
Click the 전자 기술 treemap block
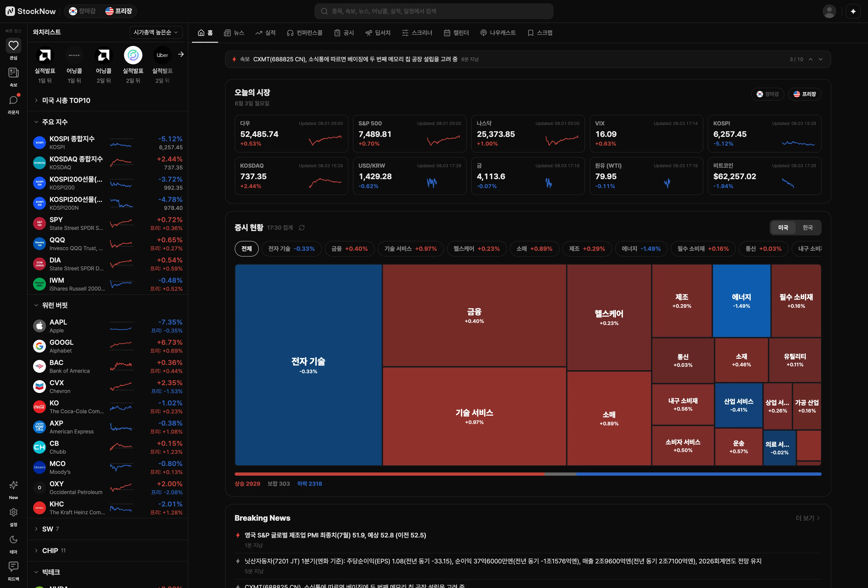click(x=308, y=365)
